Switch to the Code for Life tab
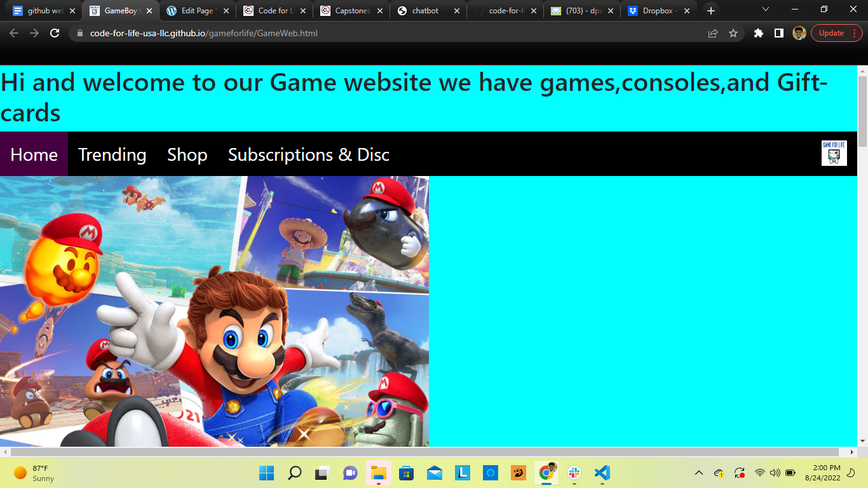This screenshot has width=868, height=488. coord(274,11)
